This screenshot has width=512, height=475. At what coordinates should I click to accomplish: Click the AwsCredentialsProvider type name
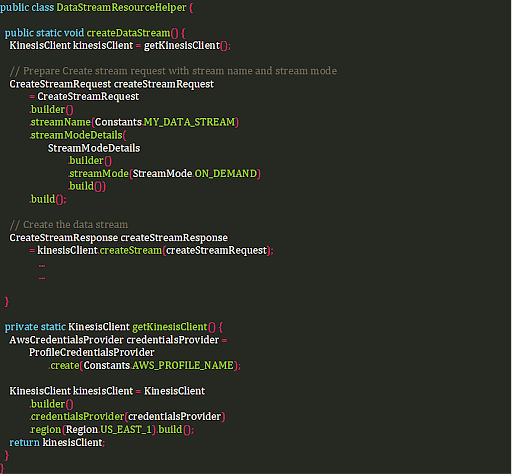pyautogui.click(x=66, y=340)
